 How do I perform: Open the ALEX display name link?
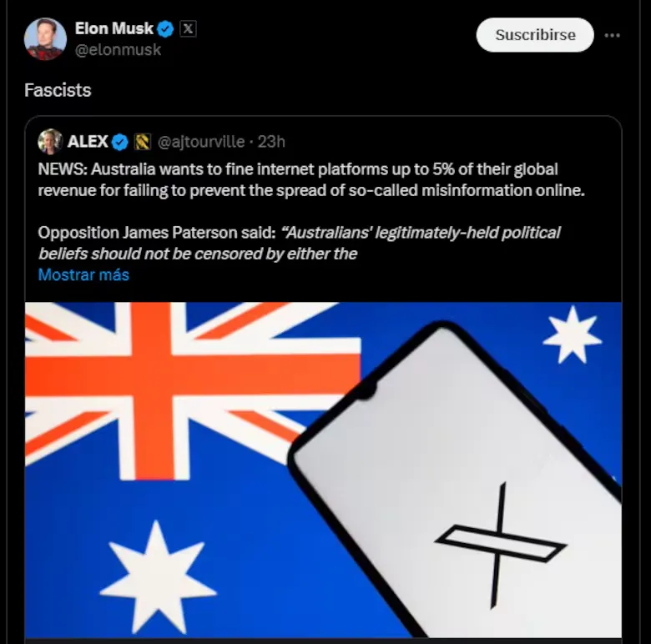pos(88,142)
